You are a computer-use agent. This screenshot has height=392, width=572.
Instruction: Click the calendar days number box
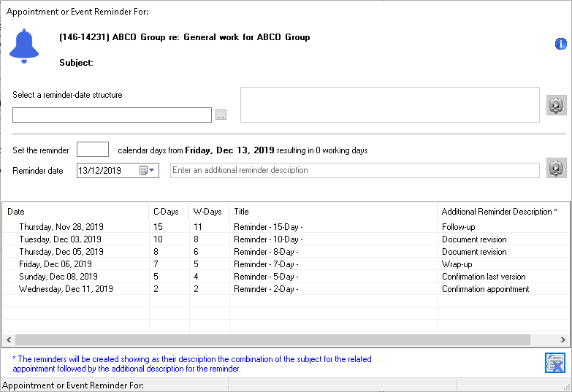[93, 150]
